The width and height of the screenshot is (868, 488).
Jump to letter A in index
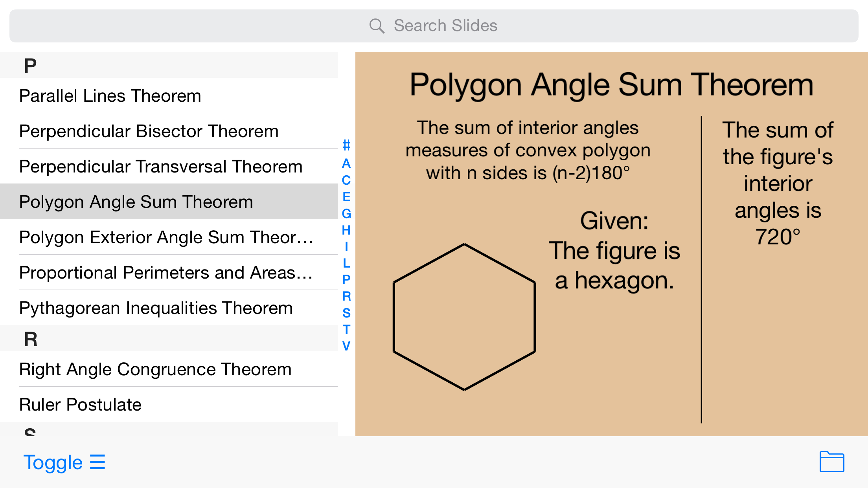tap(346, 163)
